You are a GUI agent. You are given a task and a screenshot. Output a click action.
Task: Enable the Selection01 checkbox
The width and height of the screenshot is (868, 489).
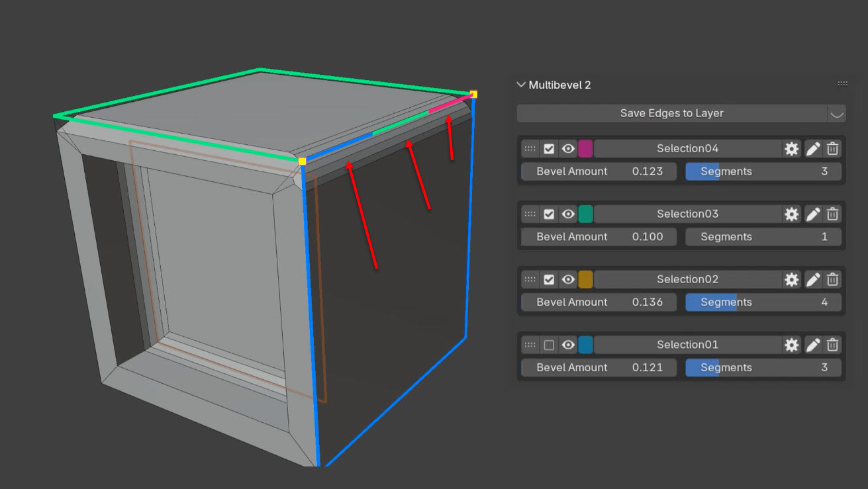pos(549,345)
